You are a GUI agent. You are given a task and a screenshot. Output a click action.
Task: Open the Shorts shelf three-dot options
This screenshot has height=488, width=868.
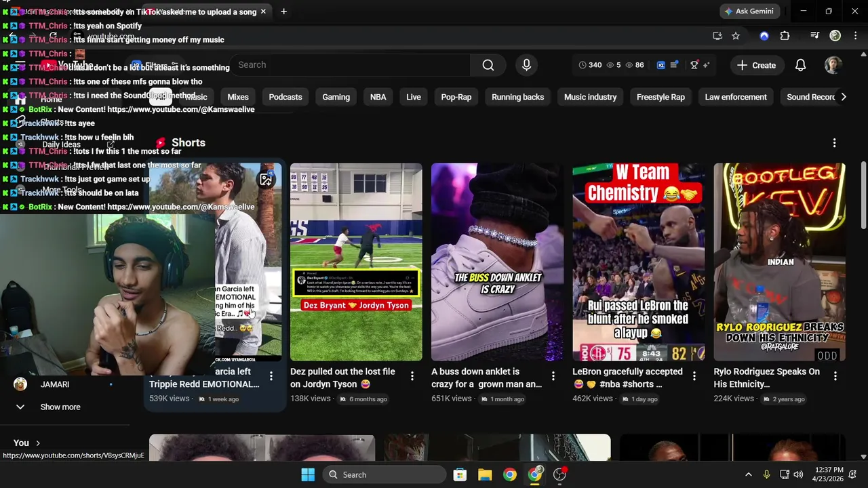834,143
